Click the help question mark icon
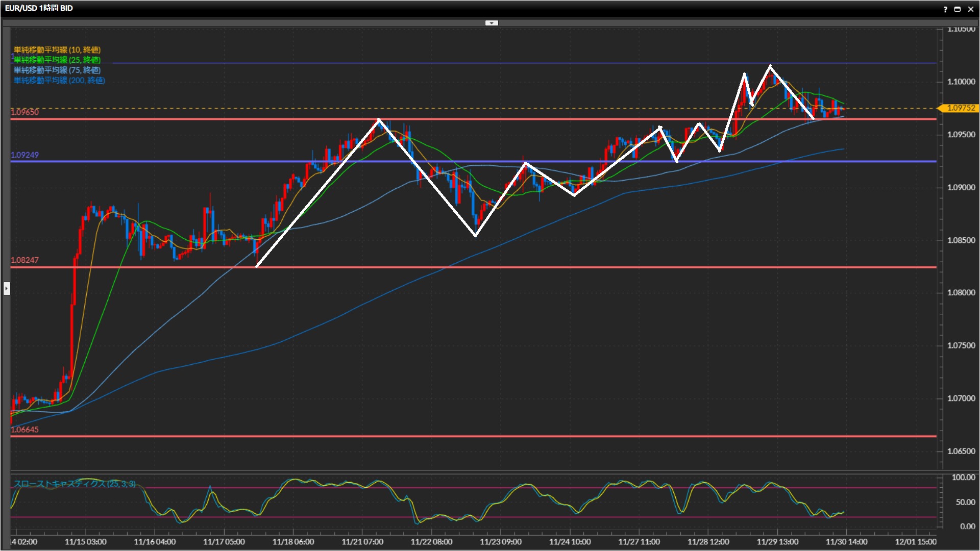This screenshot has width=980, height=551. pyautogui.click(x=945, y=9)
